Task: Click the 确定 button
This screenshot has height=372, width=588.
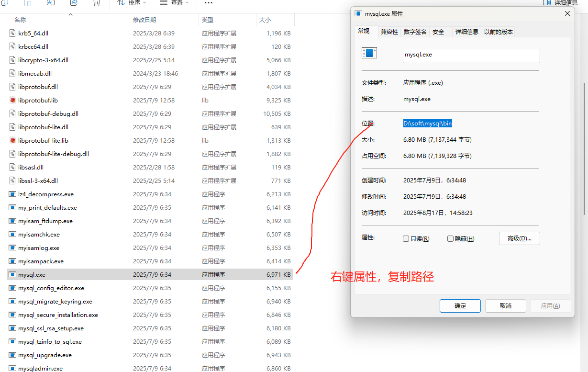Action: pos(460,306)
